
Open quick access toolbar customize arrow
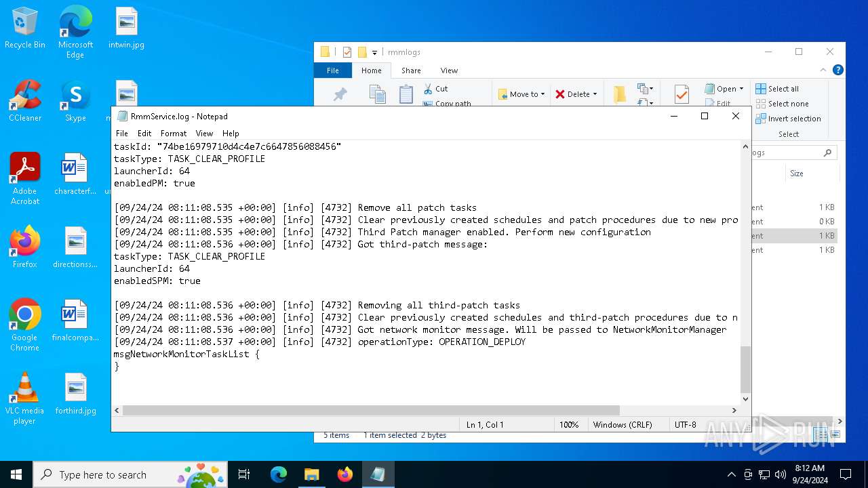click(x=374, y=52)
